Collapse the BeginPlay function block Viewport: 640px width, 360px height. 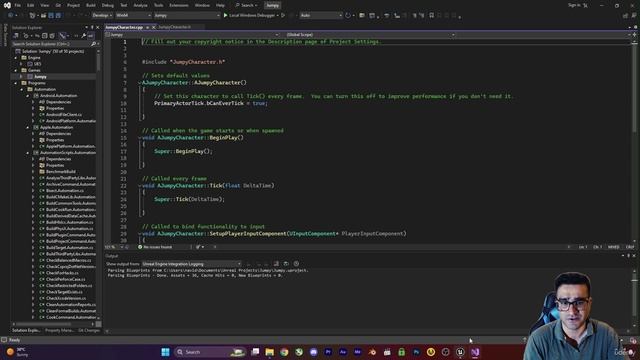pyautogui.click(x=139, y=138)
